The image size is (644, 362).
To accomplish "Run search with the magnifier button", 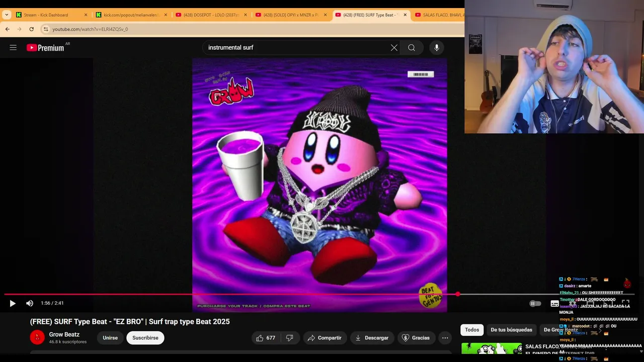I will click(412, 48).
